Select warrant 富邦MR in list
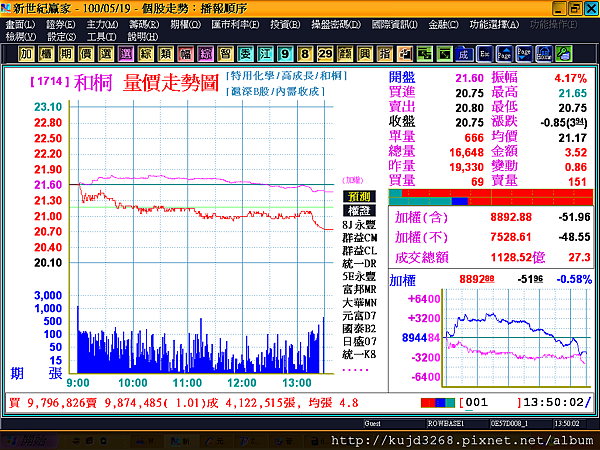This screenshot has width=600, height=450. (359, 290)
